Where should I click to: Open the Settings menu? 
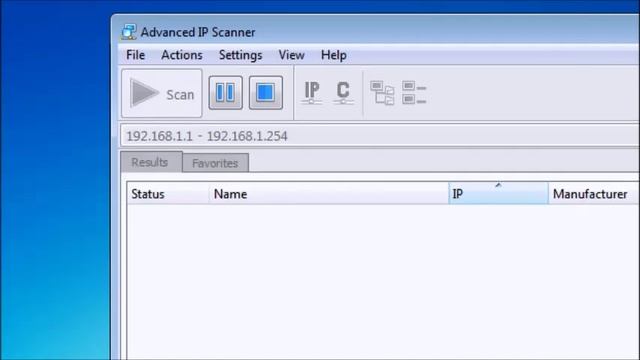(x=240, y=55)
